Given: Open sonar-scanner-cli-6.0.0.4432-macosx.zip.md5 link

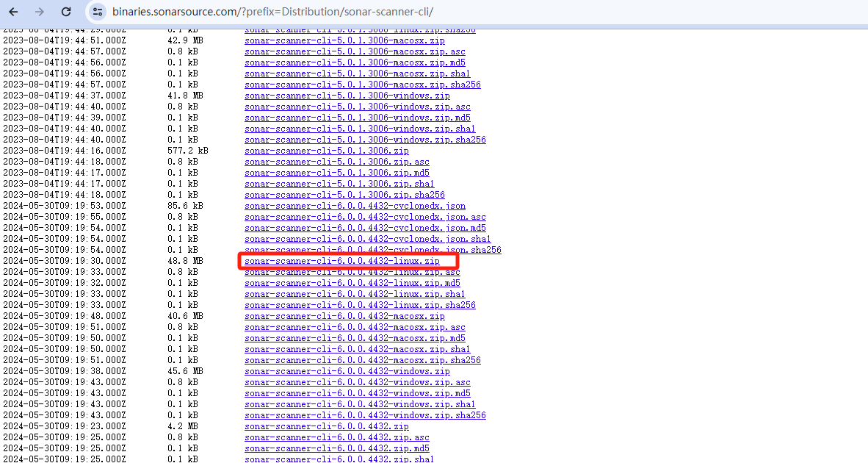Looking at the screenshot, I should click(355, 338).
